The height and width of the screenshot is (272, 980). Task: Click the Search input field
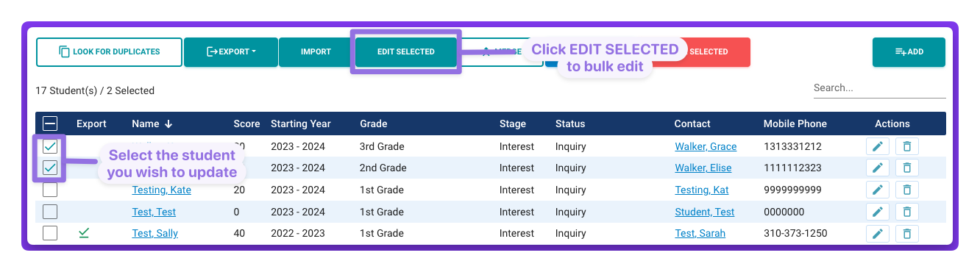click(879, 88)
